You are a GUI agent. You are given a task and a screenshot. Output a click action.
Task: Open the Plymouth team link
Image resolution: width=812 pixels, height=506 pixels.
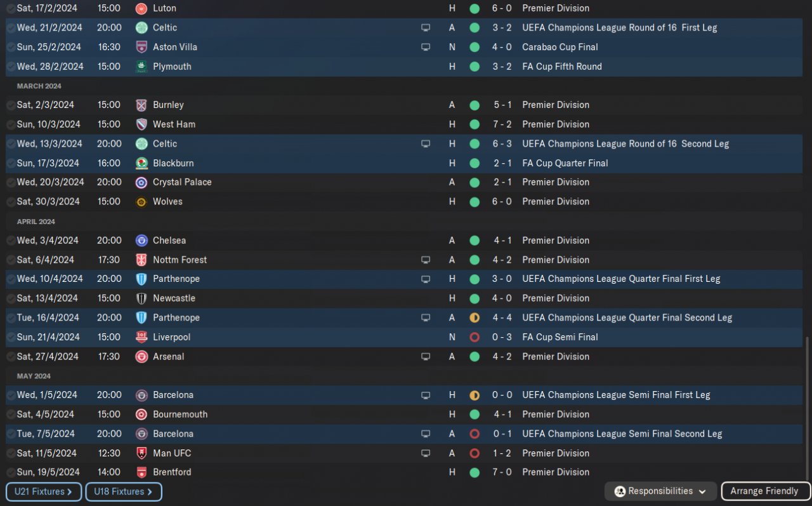coord(172,67)
